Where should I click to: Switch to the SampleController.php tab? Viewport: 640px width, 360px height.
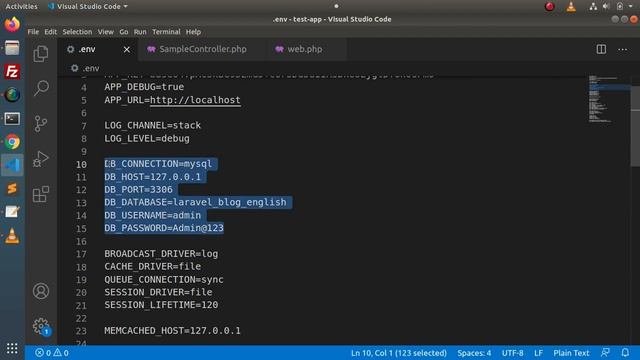point(202,49)
